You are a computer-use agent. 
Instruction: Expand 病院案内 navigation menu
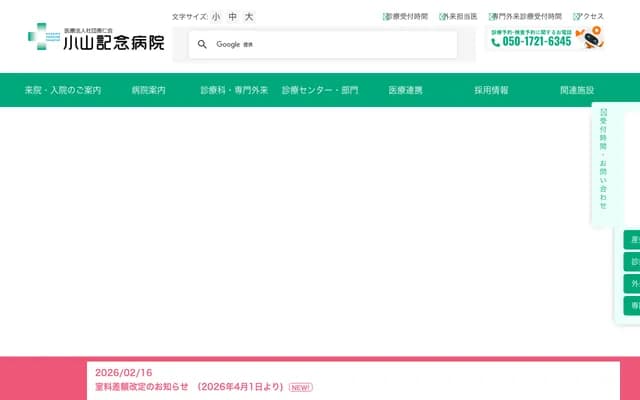pos(148,90)
